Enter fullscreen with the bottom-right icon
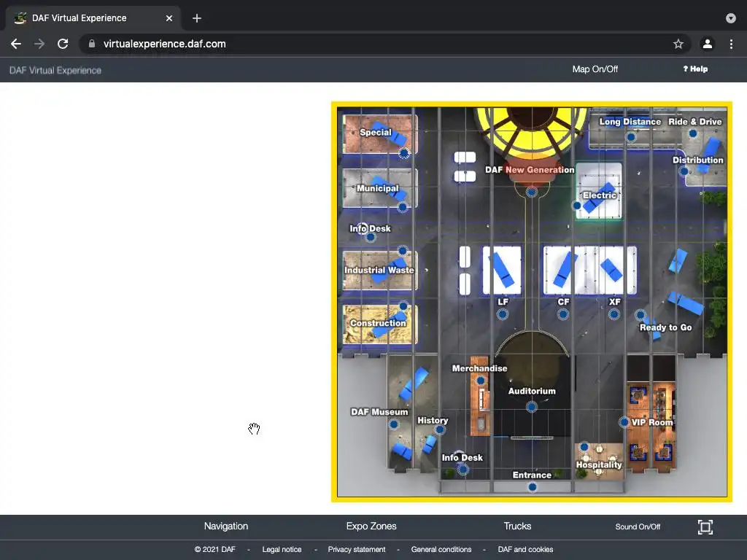This screenshot has height=560, width=747. (705, 526)
